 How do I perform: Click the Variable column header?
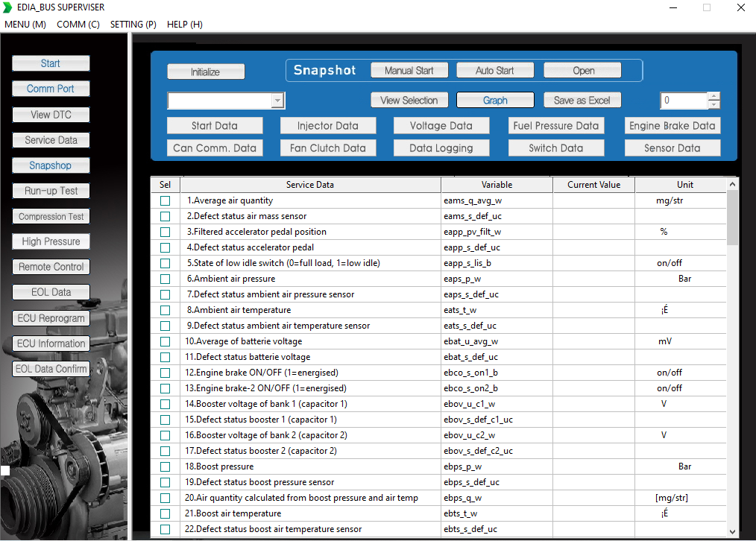pyautogui.click(x=497, y=185)
